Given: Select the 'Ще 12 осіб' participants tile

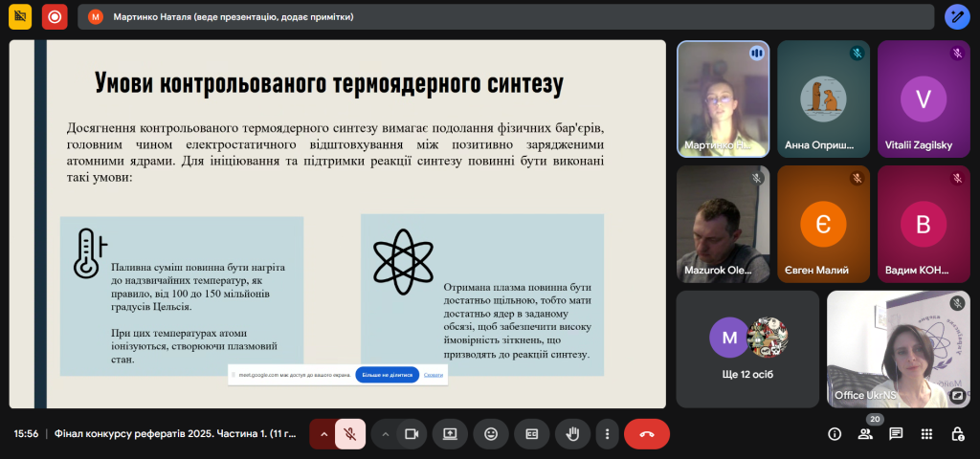Looking at the screenshot, I should [x=747, y=349].
